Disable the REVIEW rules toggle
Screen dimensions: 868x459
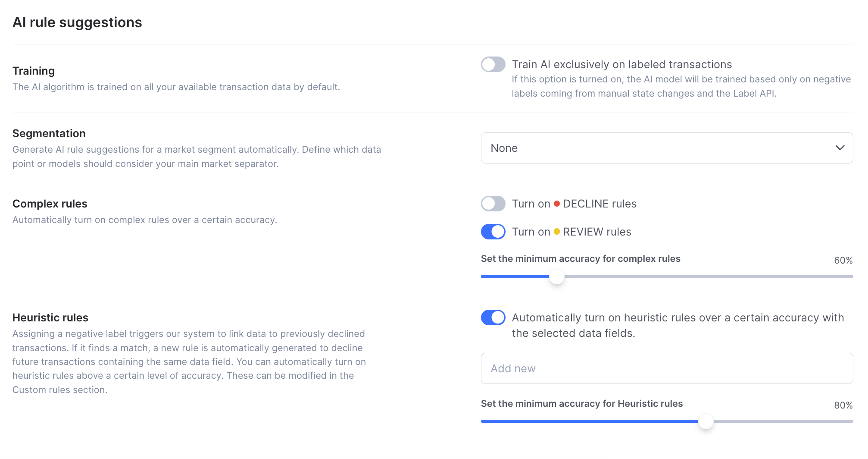(493, 232)
